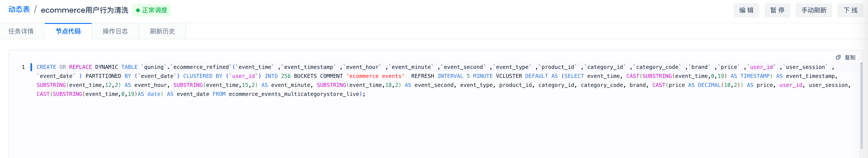The width and height of the screenshot is (868, 158).
Task: Open the 操作日志 tab
Action: click(x=115, y=31)
